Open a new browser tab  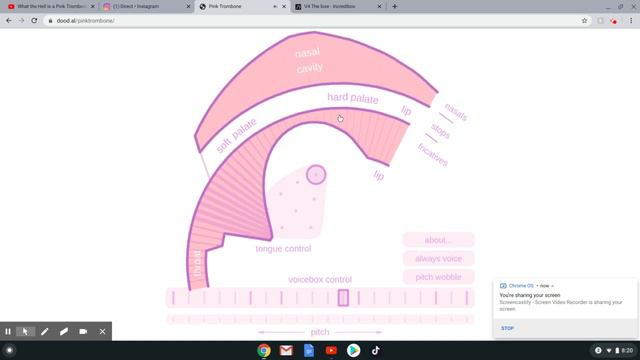click(394, 7)
